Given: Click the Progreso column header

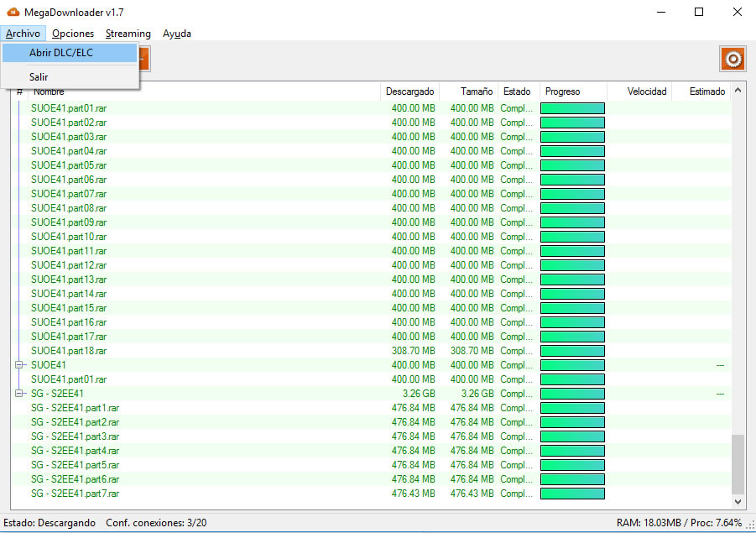Looking at the screenshot, I should [573, 91].
